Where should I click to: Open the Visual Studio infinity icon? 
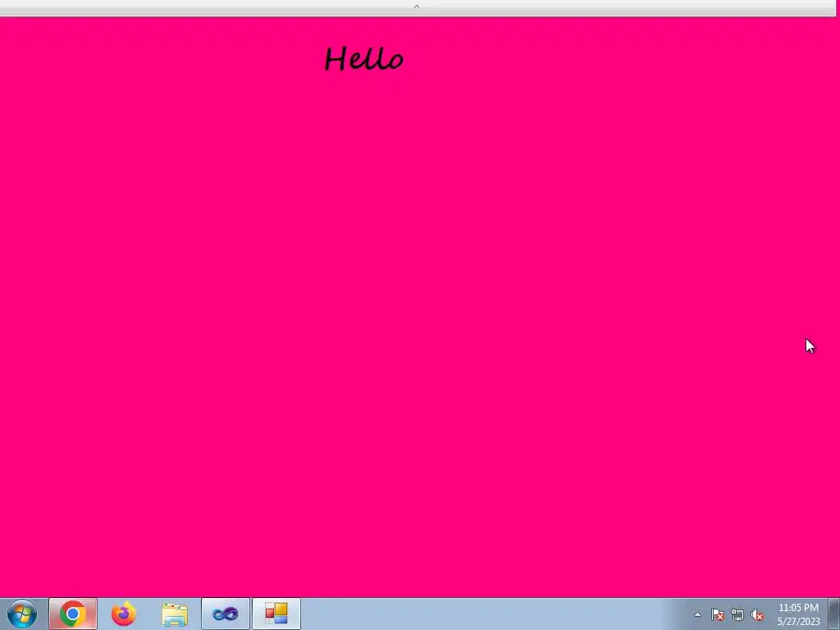(x=226, y=614)
